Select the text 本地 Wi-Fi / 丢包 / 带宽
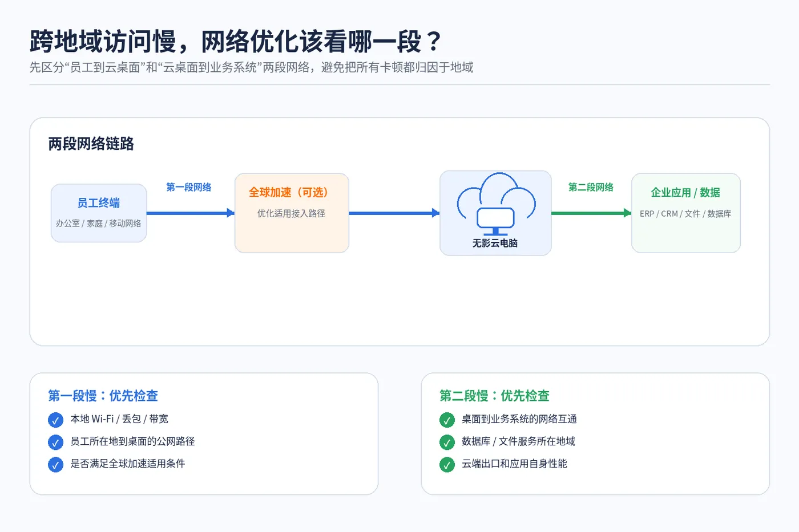Screen dimensions: 799x532 (119, 419)
